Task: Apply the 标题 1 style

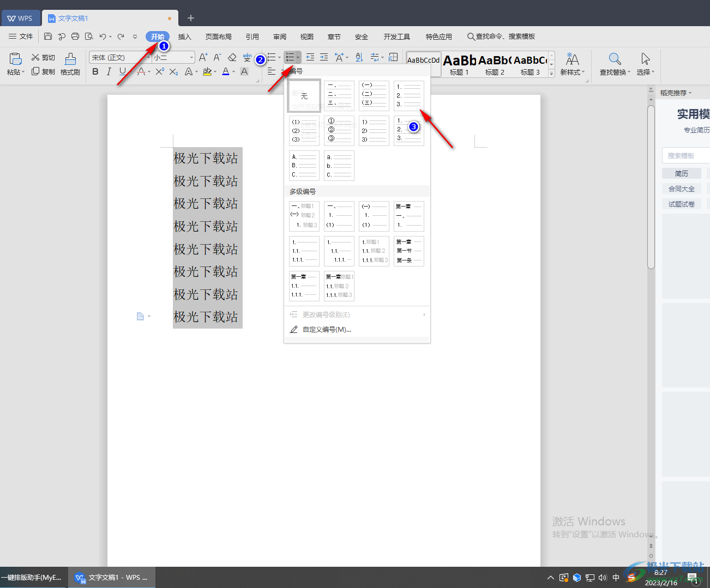Action: click(459, 64)
